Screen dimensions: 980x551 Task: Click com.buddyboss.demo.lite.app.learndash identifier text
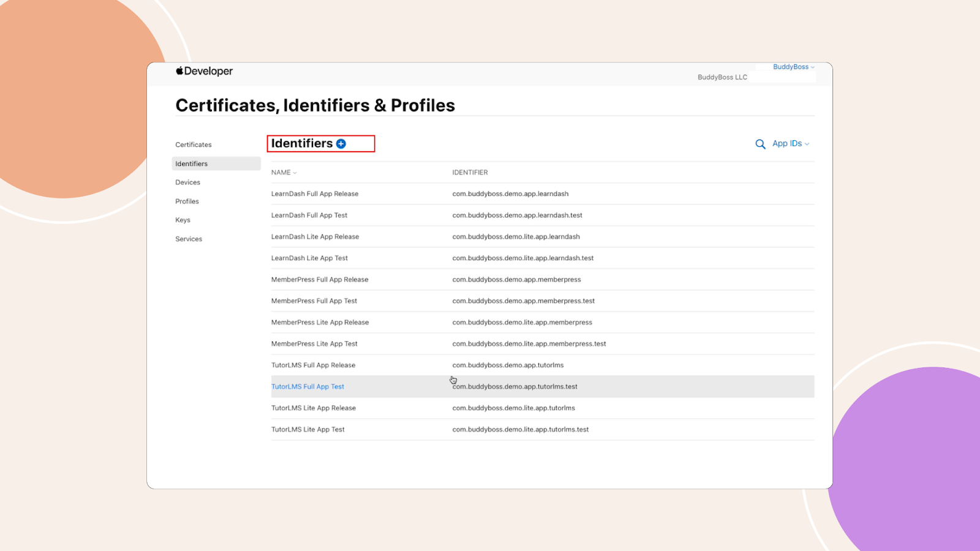[x=516, y=237]
